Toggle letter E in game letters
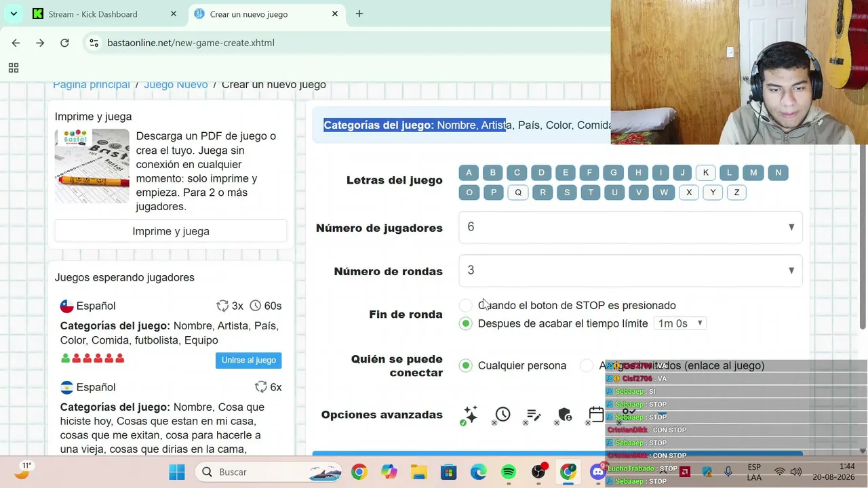868x488 pixels. pyautogui.click(x=566, y=173)
